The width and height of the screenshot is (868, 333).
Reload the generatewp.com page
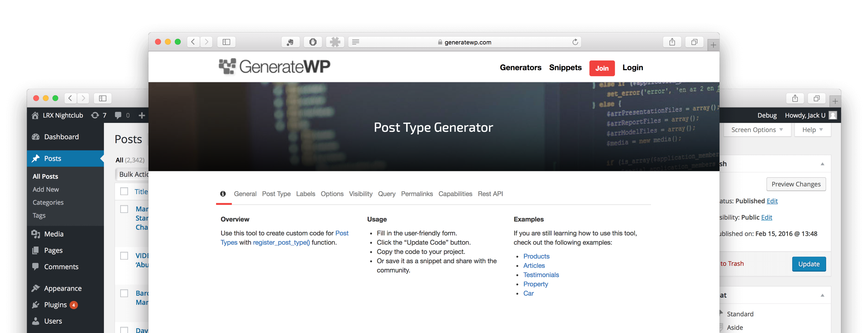pos(575,42)
